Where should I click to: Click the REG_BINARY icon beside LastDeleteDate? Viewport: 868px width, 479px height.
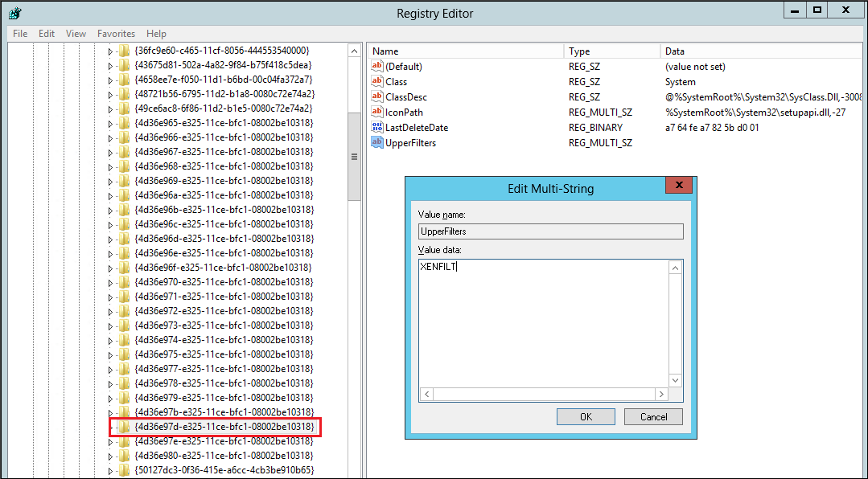pyautogui.click(x=376, y=127)
